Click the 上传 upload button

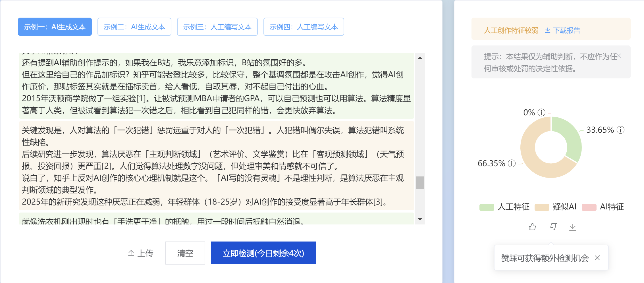[141, 253]
